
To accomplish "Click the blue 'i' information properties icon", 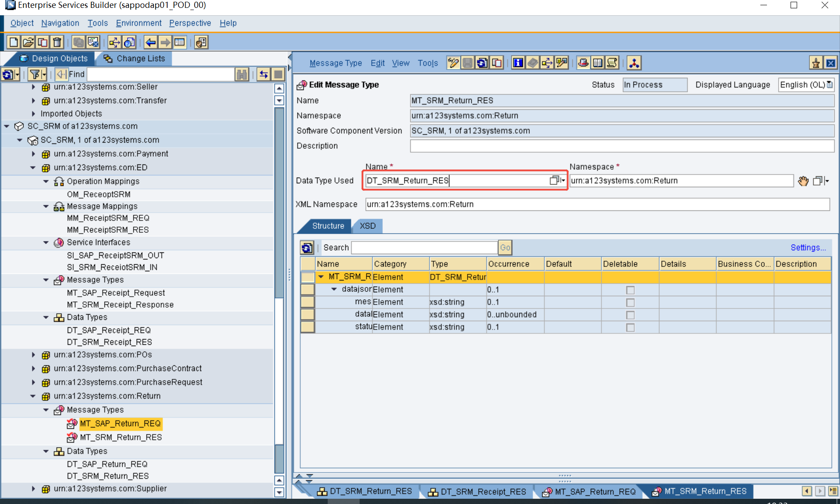I will click(518, 63).
